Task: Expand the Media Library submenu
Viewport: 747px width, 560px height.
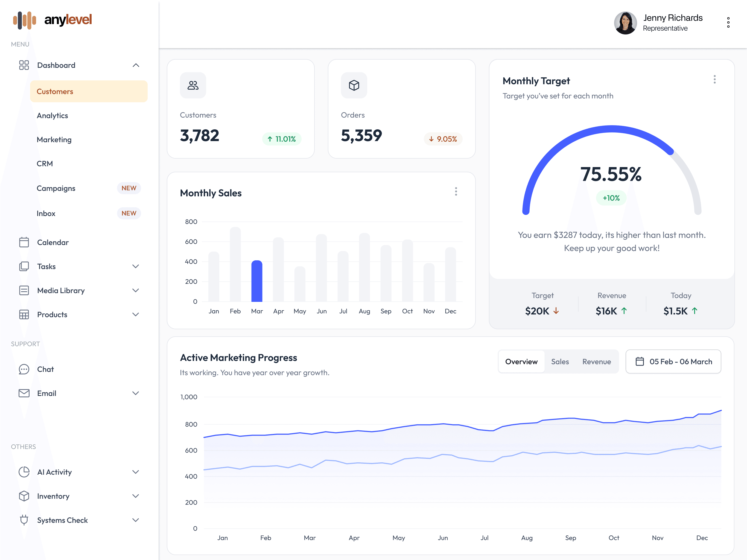Action: click(135, 290)
